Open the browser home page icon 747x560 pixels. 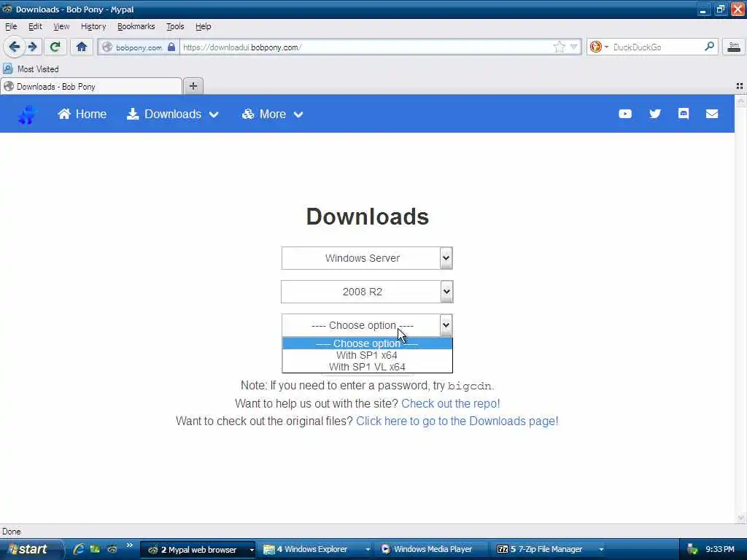point(82,47)
